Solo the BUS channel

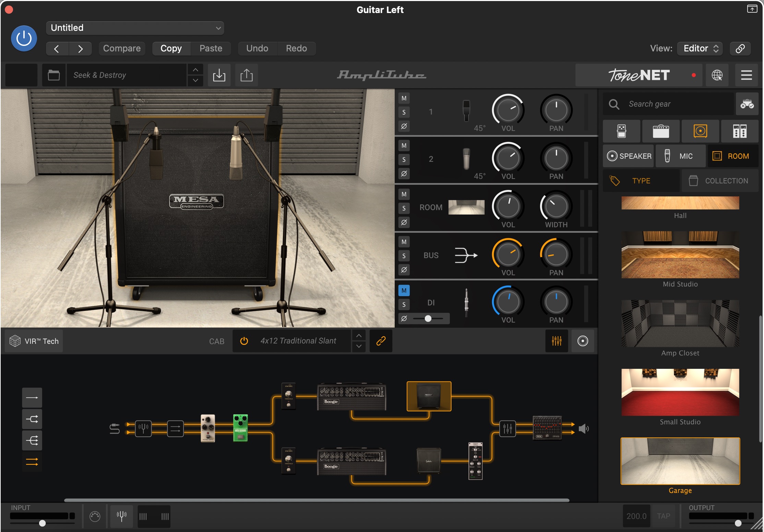pyautogui.click(x=404, y=256)
